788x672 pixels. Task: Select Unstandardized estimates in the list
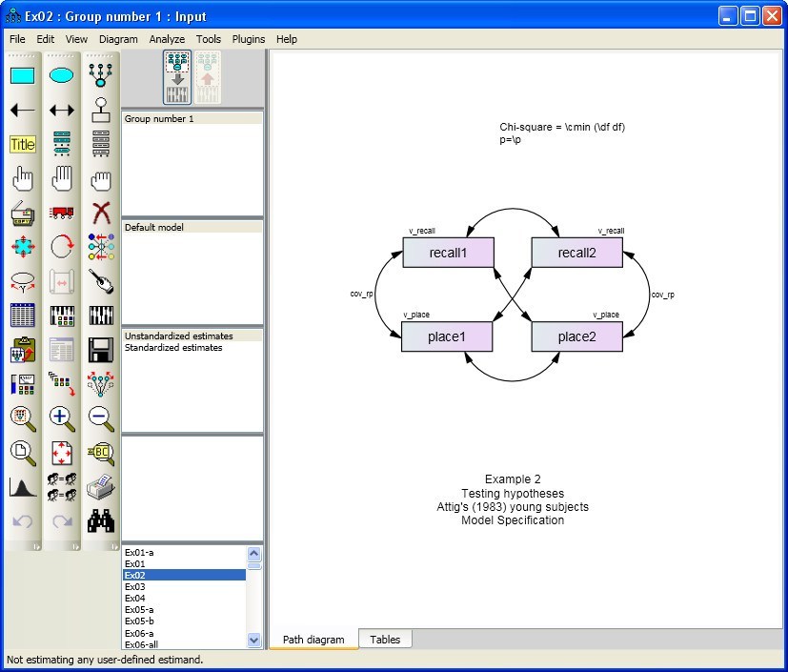[179, 336]
